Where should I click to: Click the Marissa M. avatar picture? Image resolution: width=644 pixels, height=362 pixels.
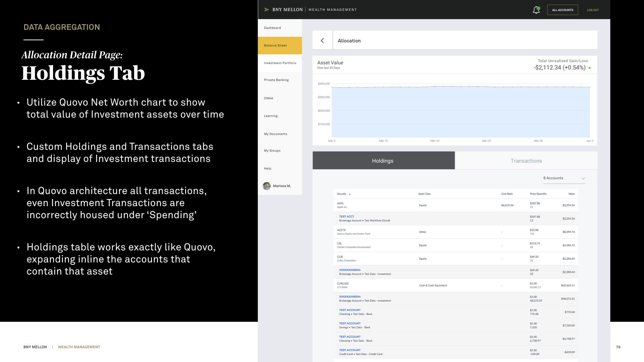[267, 186]
